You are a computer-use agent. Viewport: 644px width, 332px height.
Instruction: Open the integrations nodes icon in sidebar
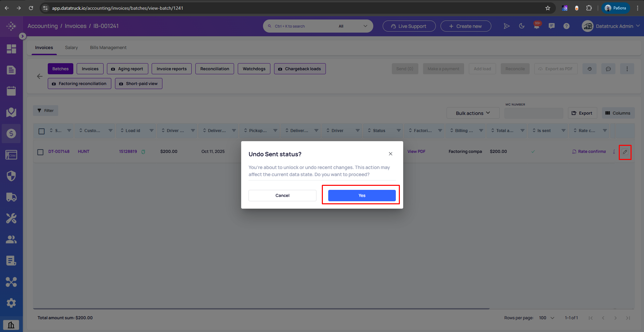coord(11,282)
